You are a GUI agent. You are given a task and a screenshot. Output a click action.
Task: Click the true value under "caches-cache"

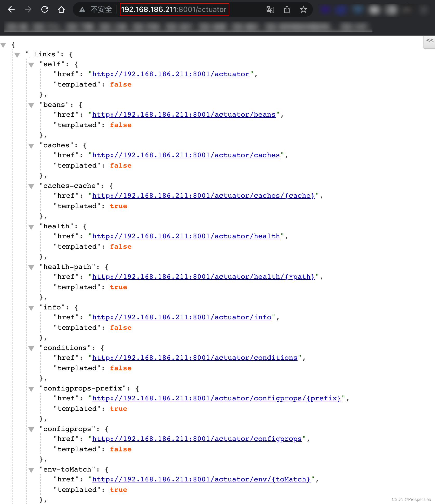(x=118, y=206)
